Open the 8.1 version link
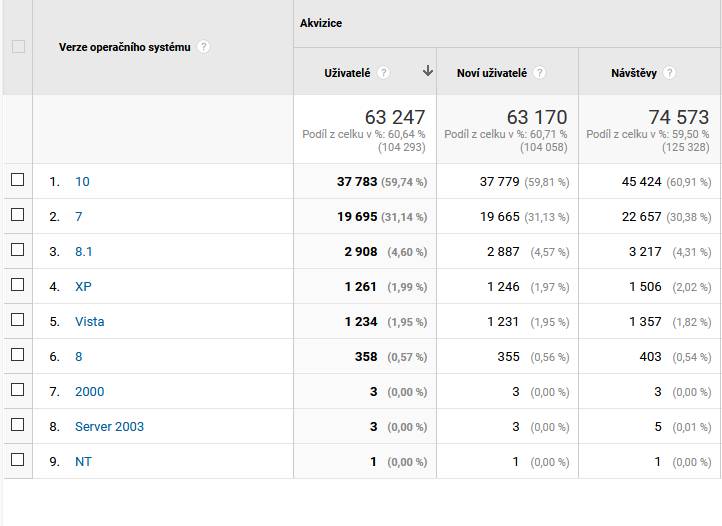 [x=84, y=252]
